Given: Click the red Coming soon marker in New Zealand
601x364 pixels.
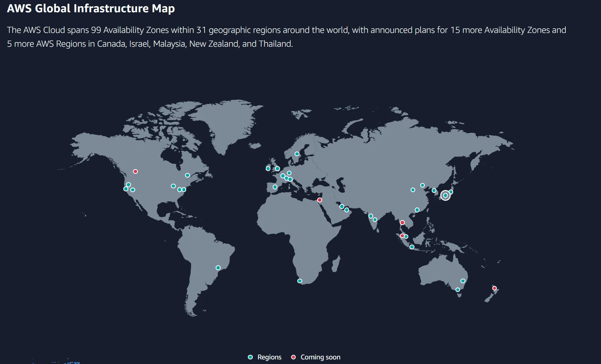Looking at the screenshot, I should tap(495, 288).
